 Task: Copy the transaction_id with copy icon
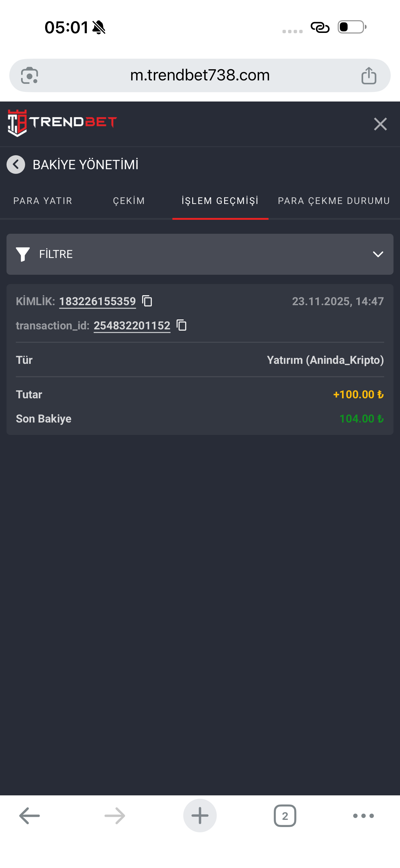tap(181, 325)
